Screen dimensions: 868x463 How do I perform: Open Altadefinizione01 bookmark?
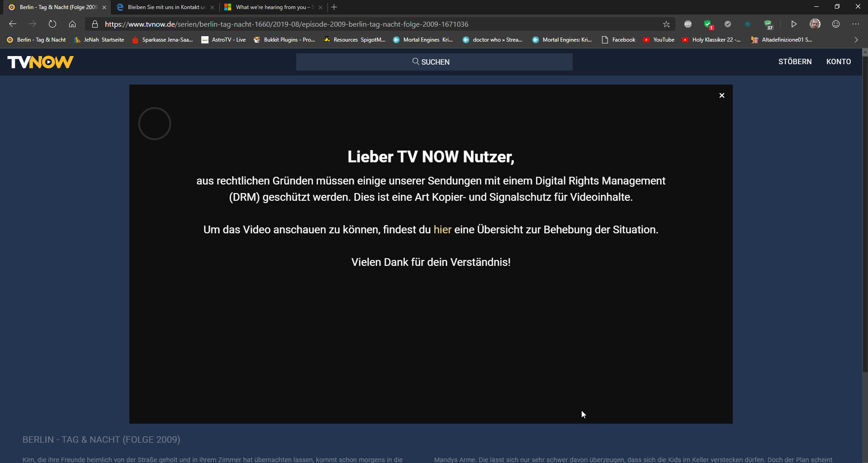coord(782,40)
